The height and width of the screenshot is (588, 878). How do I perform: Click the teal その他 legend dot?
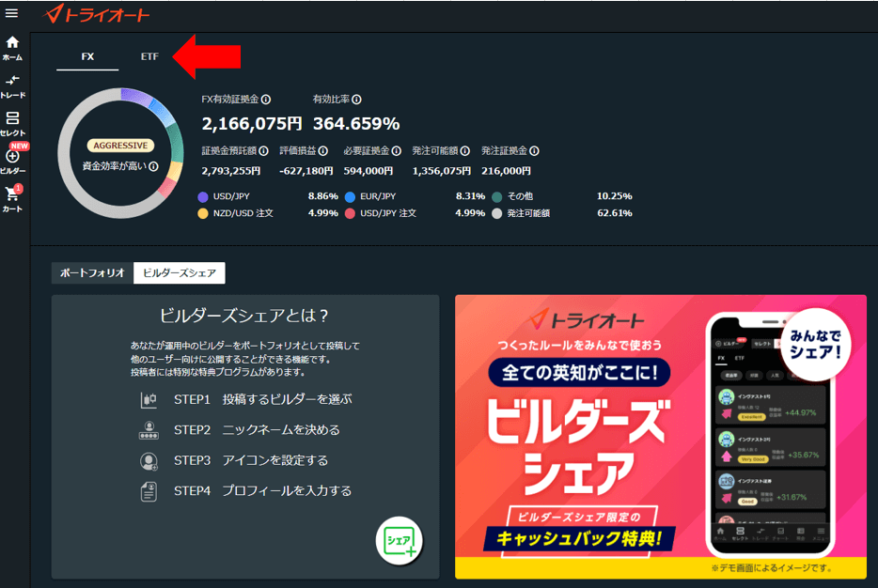pos(496,197)
